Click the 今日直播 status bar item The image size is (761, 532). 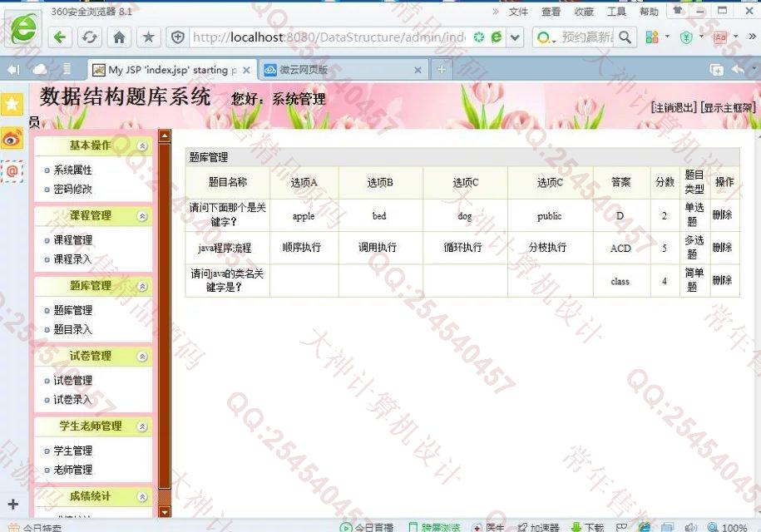367,527
